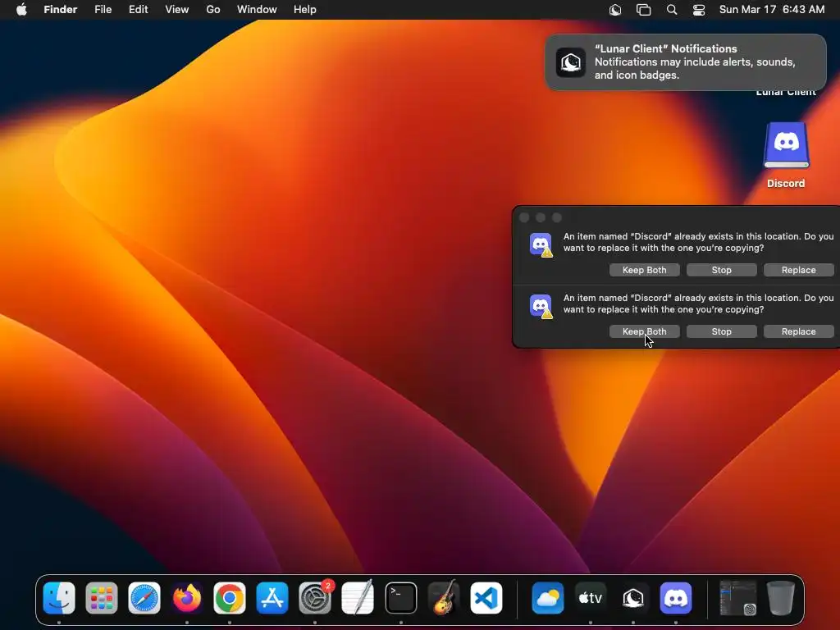Launch Firefox from the Dock

(x=187, y=598)
